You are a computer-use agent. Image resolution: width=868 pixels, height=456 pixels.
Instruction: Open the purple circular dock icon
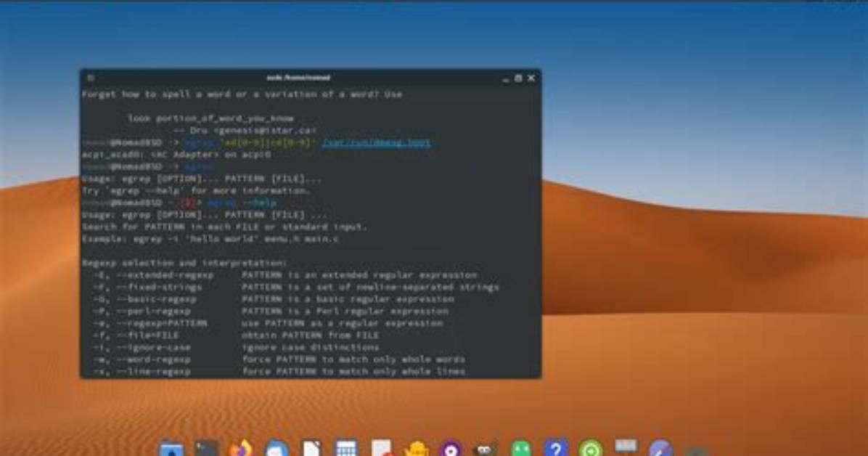tap(451, 449)
